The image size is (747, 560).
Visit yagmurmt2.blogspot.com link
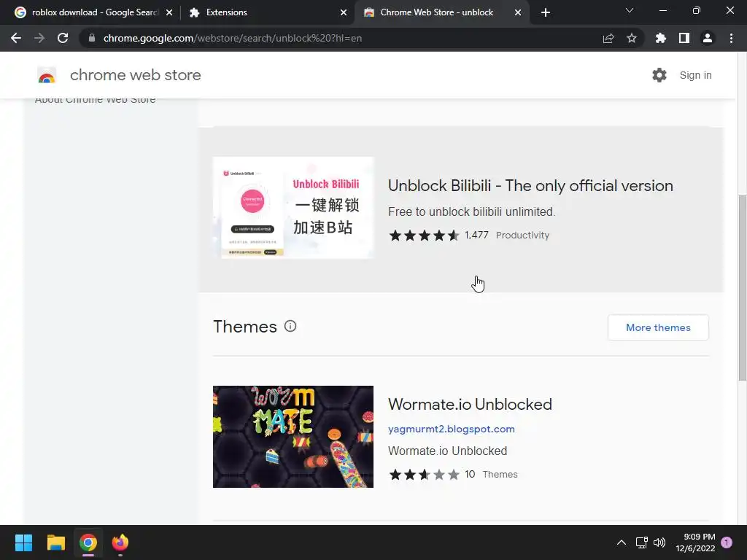[x=451, y=429]
